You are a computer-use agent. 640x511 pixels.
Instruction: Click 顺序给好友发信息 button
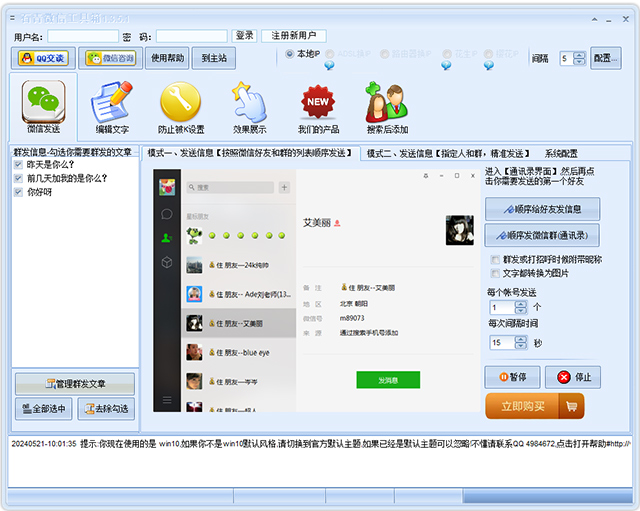point(542,209)
